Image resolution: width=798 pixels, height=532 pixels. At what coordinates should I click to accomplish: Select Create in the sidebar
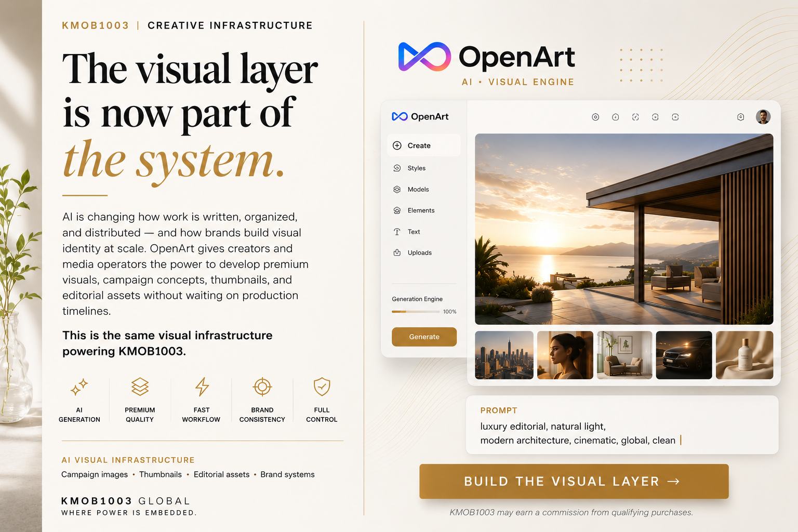pyautogui.click(x=423, y=145)
